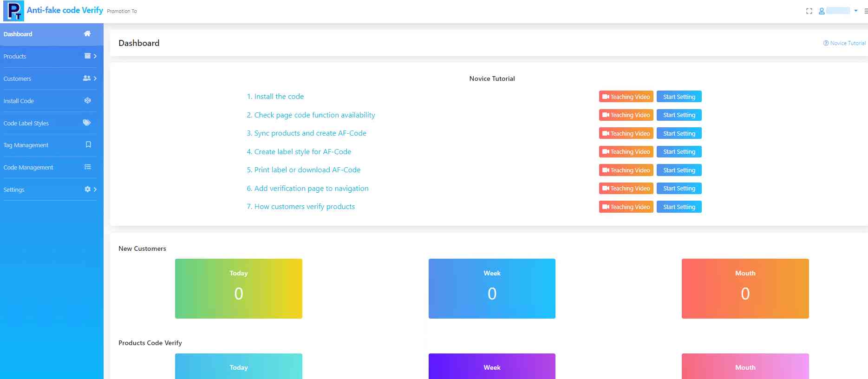Open the Novice Tutorial help link
The width and height of the screenshot is (868, 379).
tap(844, 43)
